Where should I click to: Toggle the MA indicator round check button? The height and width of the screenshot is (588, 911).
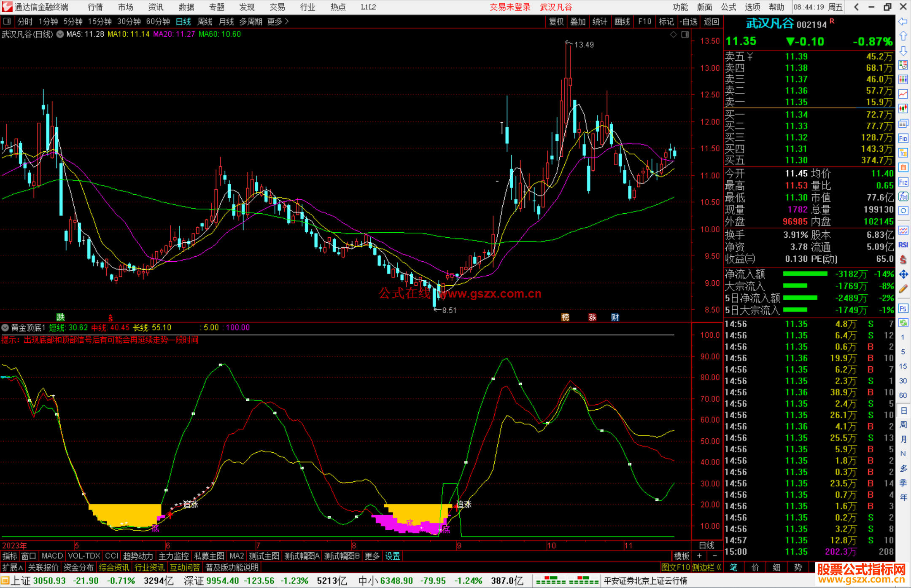click(60, 34)
